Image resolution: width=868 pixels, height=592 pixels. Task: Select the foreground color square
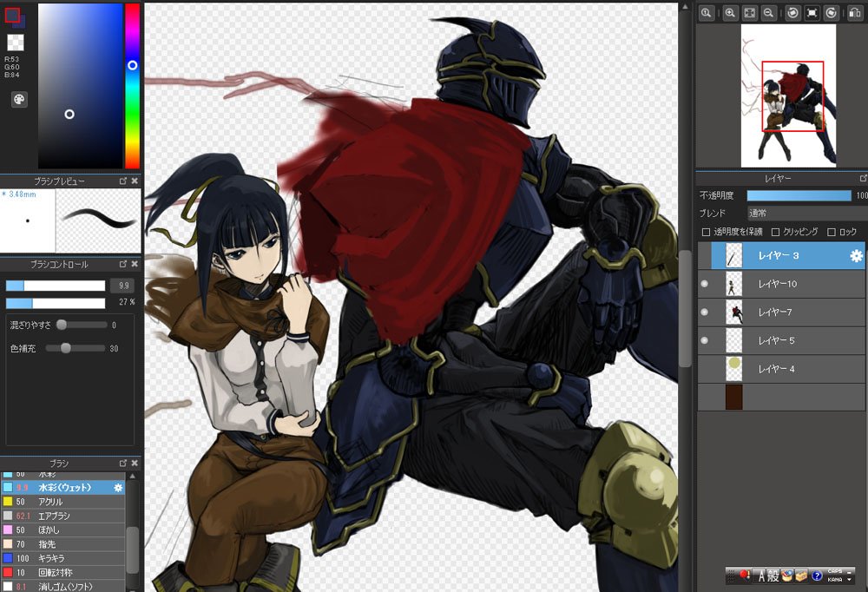click(x=12, y=15)
